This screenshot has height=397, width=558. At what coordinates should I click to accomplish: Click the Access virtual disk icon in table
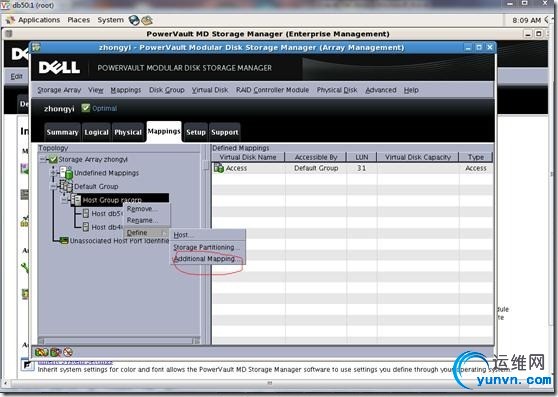click(x=219, y=168)
